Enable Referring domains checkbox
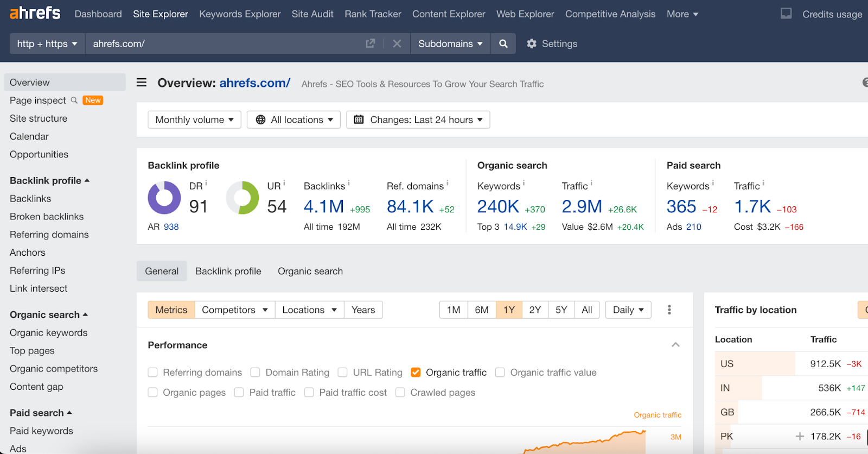Image resolution: width=868 pixels, height=454 pixels. [x=153, y=373]
